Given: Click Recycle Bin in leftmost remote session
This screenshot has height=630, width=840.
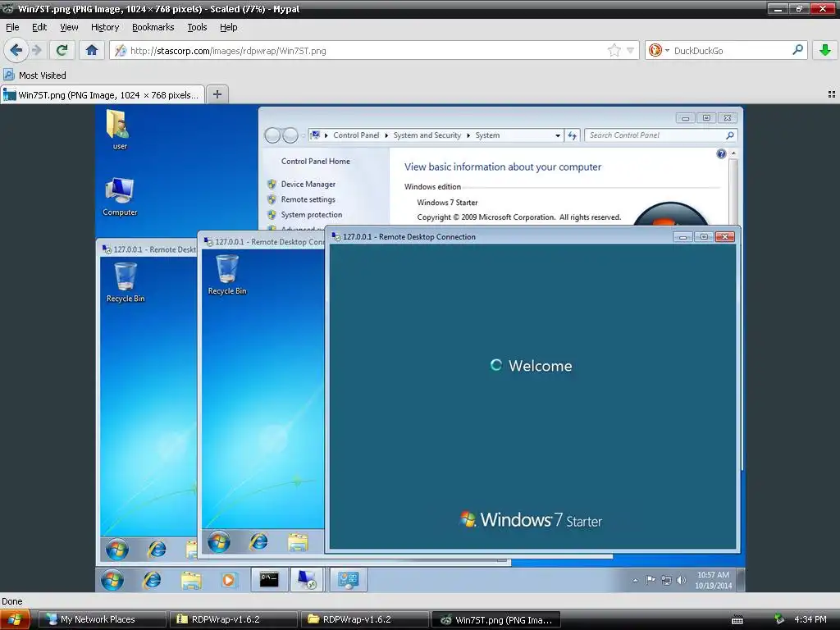Looking at the screenshot, I should click(x=126, y=283).
